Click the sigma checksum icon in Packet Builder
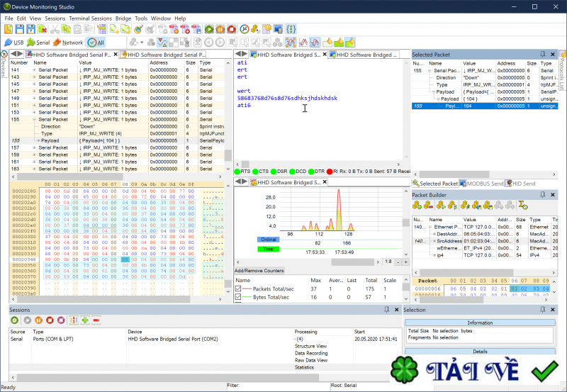The height and width of the screenshot is (392, 567). point(522,206)
